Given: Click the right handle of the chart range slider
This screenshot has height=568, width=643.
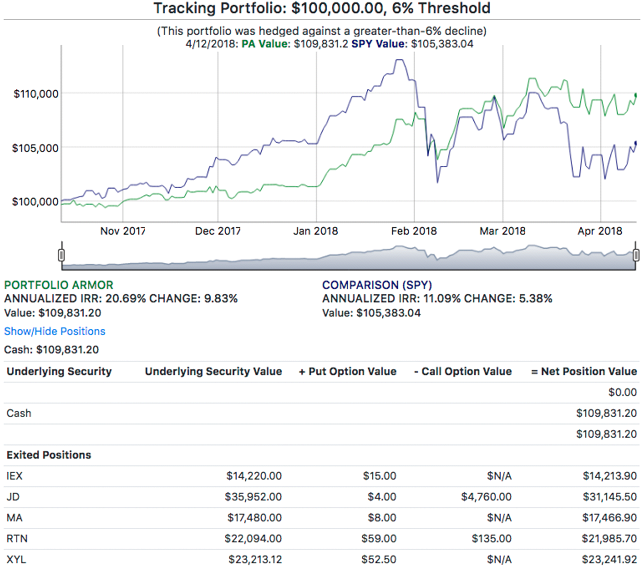Looking at the screenshot, I should coord(635,256).
